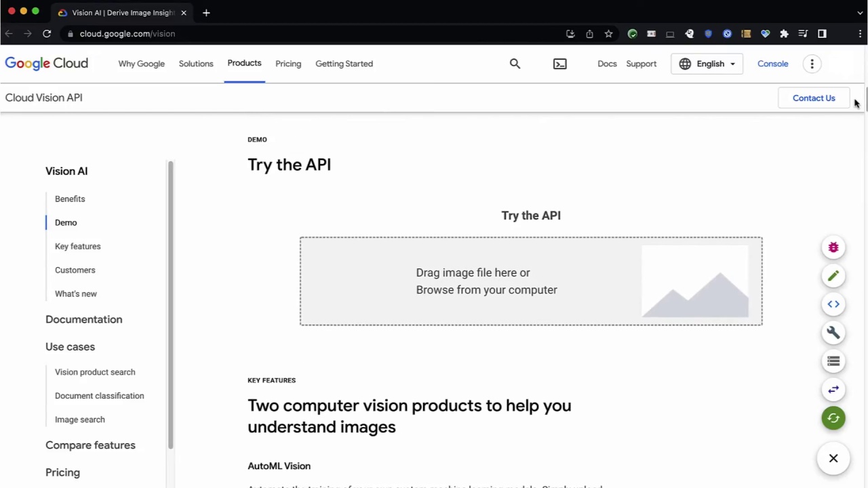
Task: Open the Chrome three-dot menu
Action: [861, 33]
